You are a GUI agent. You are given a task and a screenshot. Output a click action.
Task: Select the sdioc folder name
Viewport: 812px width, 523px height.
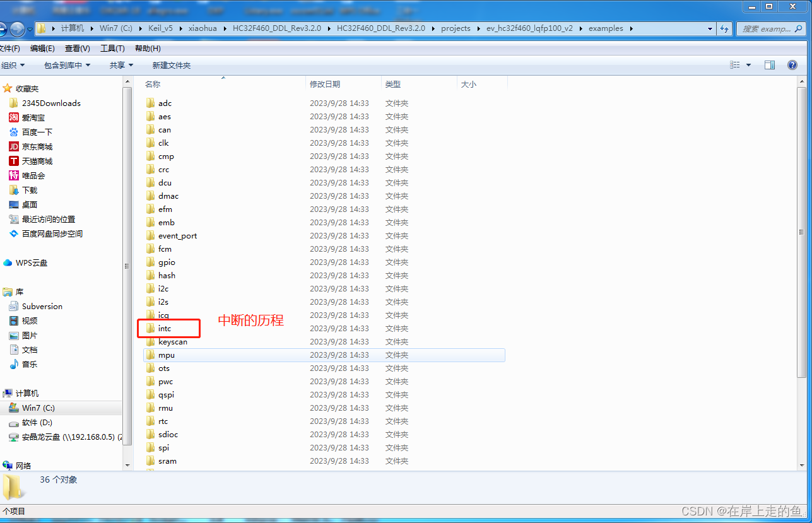click(x=168, y=435)
